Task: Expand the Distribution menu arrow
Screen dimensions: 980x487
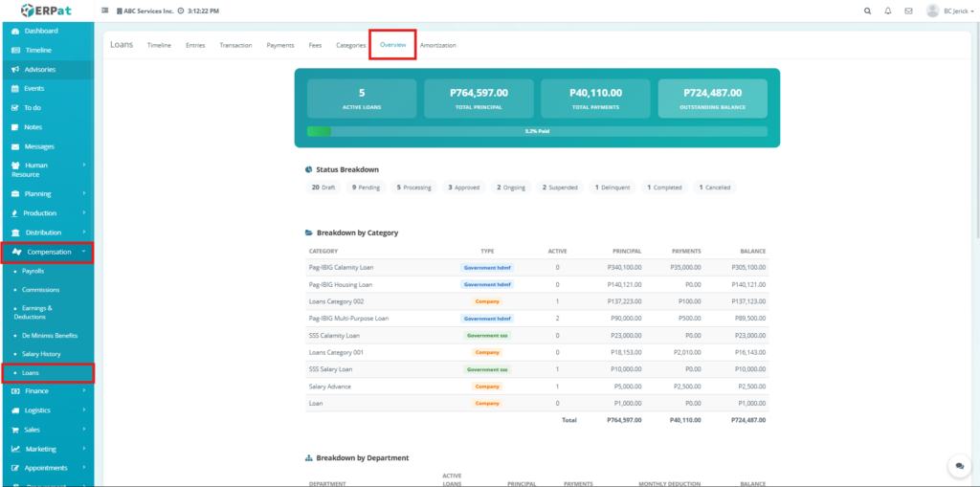Action: [x=84, y=232]
